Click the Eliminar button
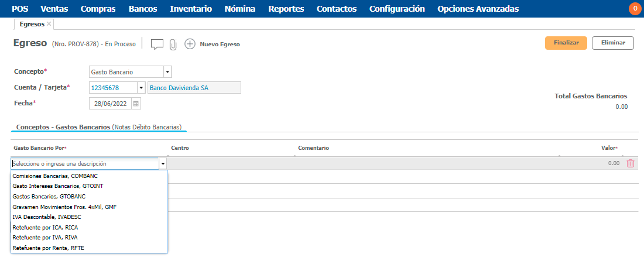Screen dimensions: 644x257 coord(612,43)
